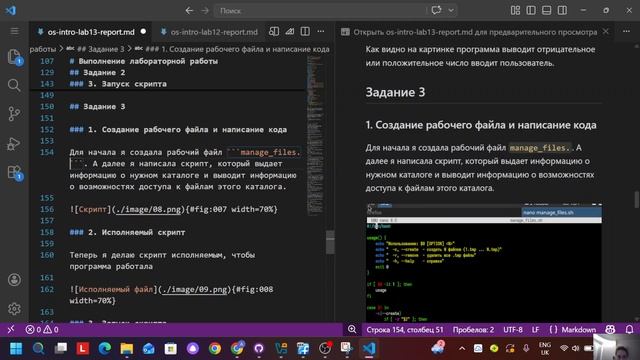
Task: Open the Accounts menu icon
Action: 14,280
